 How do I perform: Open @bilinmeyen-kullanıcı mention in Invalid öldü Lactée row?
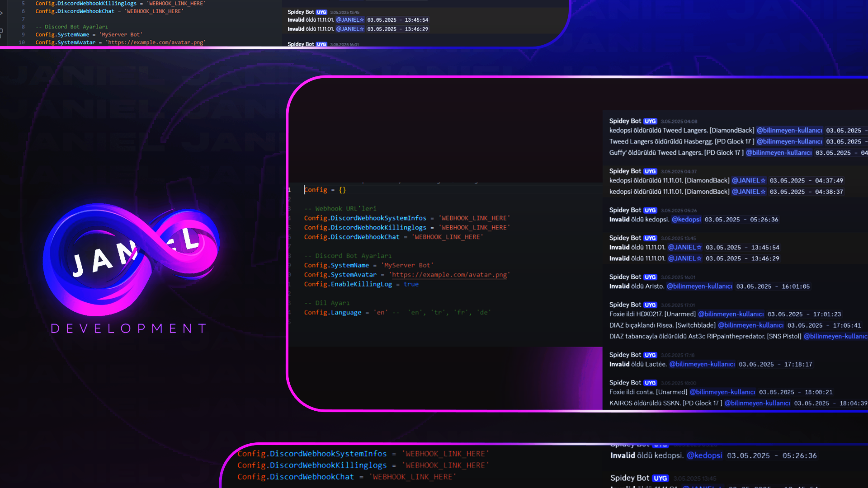tap(702, 364)
